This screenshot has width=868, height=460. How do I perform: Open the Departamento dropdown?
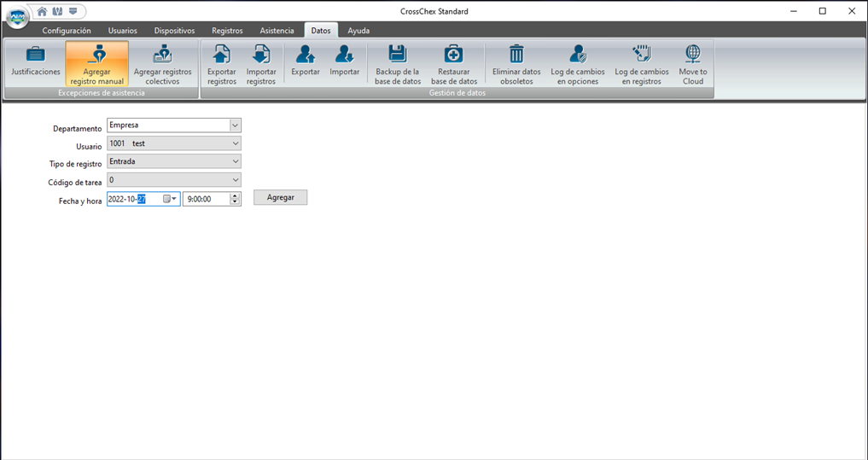click(236, 125)
